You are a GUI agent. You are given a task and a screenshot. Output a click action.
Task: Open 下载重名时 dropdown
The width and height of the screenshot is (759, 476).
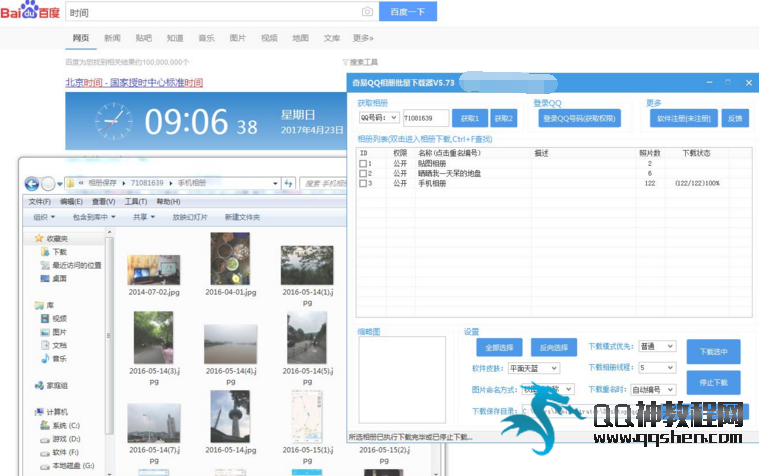point(653,389)
